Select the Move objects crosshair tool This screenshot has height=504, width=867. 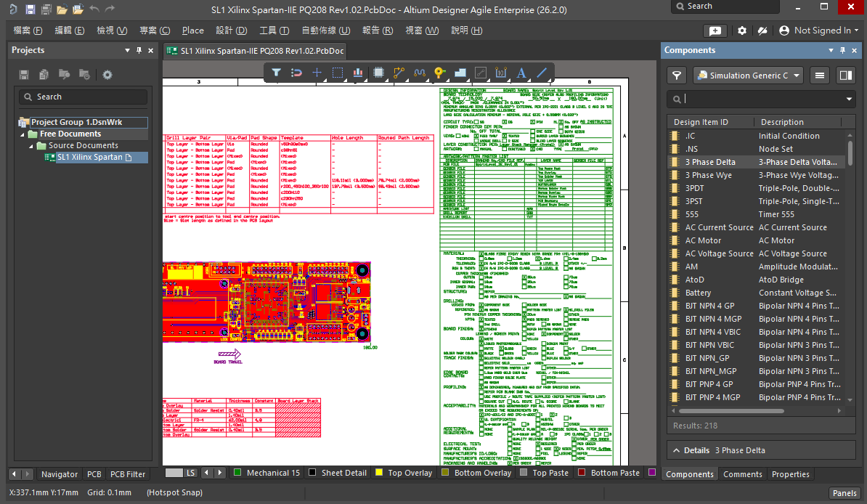click(x=317, y=73)
